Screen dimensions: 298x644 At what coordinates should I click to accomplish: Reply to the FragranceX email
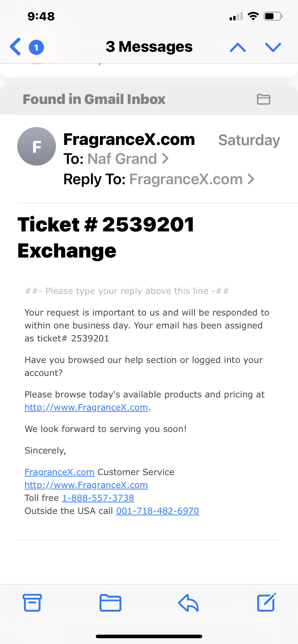[x=189, y=603]
